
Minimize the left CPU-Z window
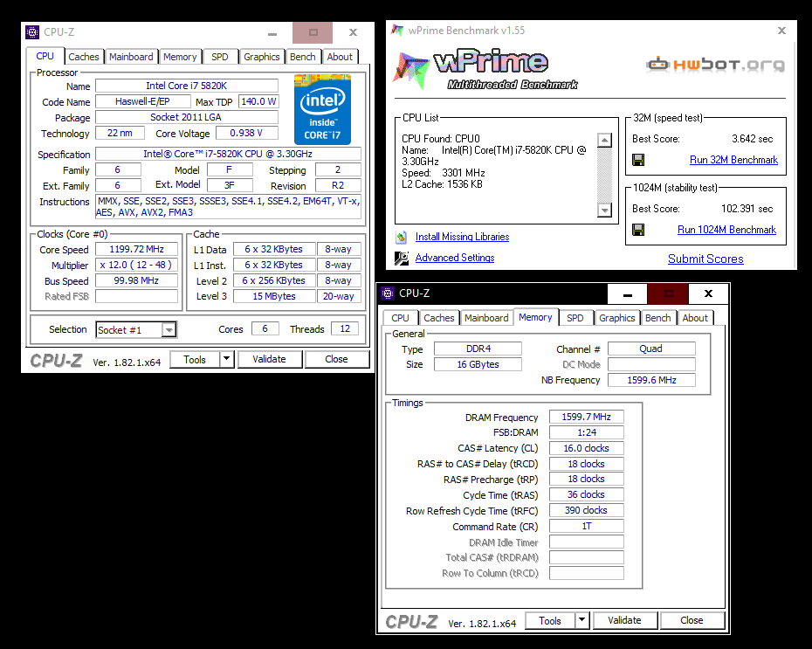(272, 33)
